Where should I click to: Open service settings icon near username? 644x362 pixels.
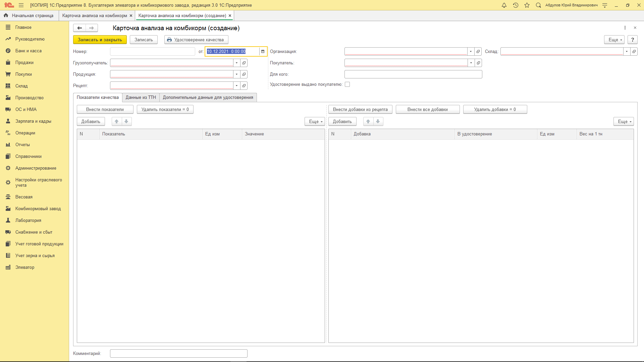[x=605, y=5]
